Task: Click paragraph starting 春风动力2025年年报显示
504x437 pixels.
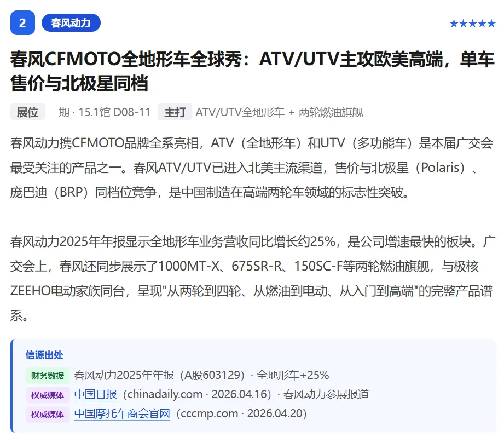Action: [x=252, y=279]
